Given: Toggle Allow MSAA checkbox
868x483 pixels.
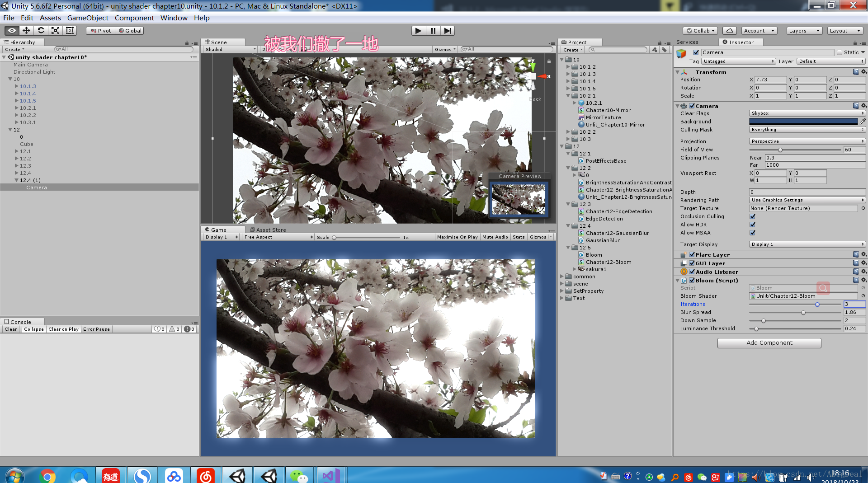Looking at the screenshot, I should 752,233.
